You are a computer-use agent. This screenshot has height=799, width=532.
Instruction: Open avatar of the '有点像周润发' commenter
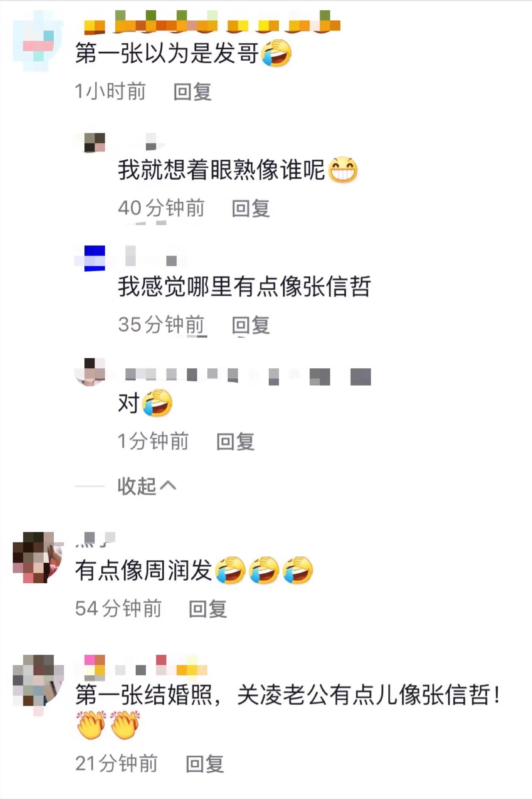click(x=38, y=557)
